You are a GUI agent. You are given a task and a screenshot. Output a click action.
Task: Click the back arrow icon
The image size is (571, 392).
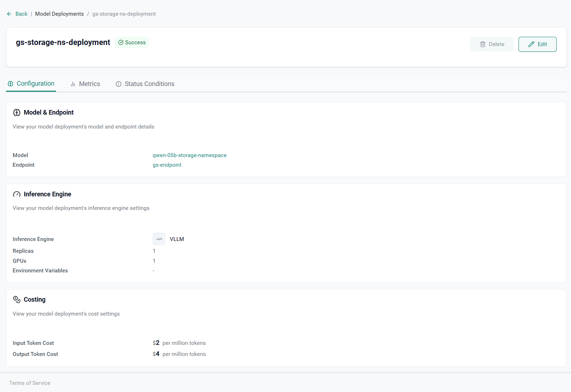pyautogui.click(x=9, y=14)
